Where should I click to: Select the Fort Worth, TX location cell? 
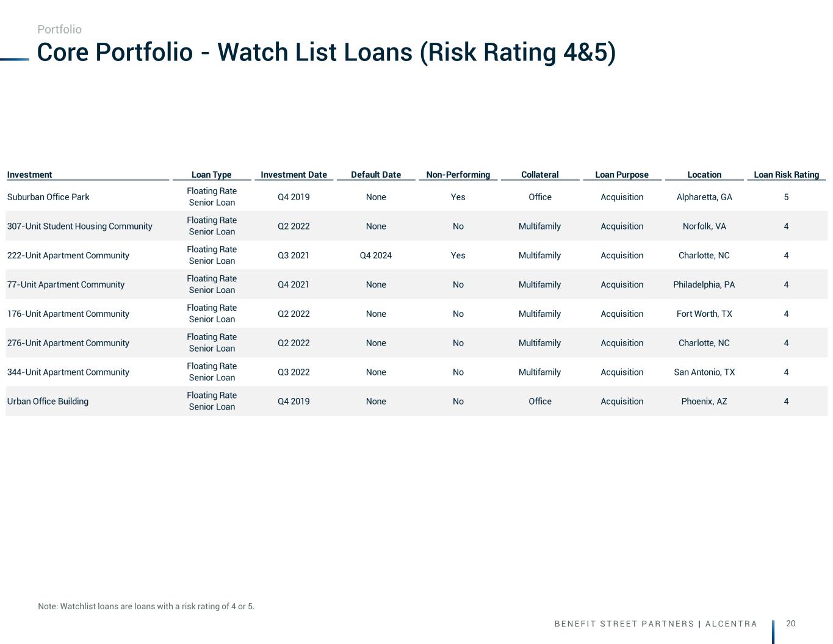pos(704,314)
